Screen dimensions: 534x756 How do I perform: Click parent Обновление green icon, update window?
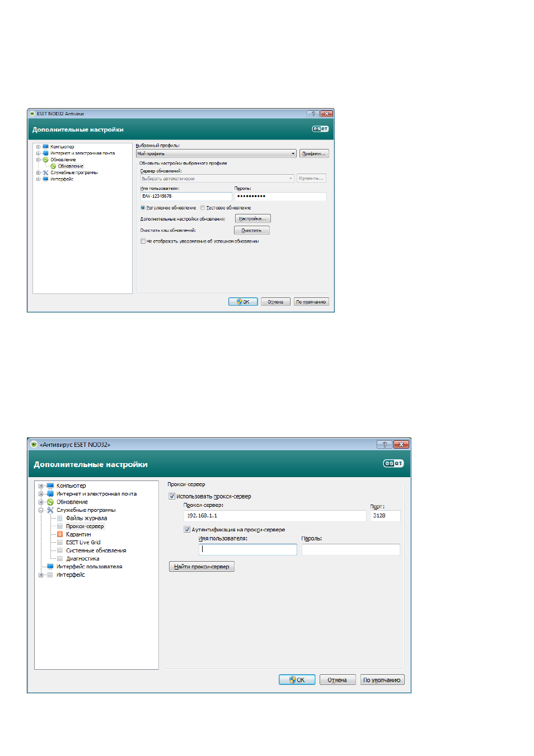pyautogui.click(x=46, y=160)
